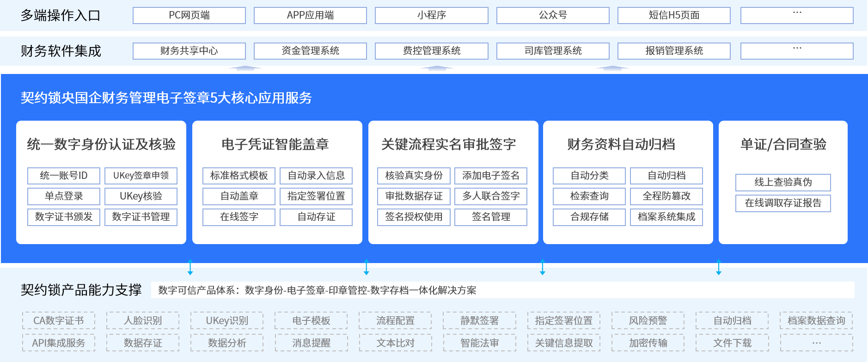Select the 自动分类 item
This screenshot has width=868, height=362.
coord(589,176)
